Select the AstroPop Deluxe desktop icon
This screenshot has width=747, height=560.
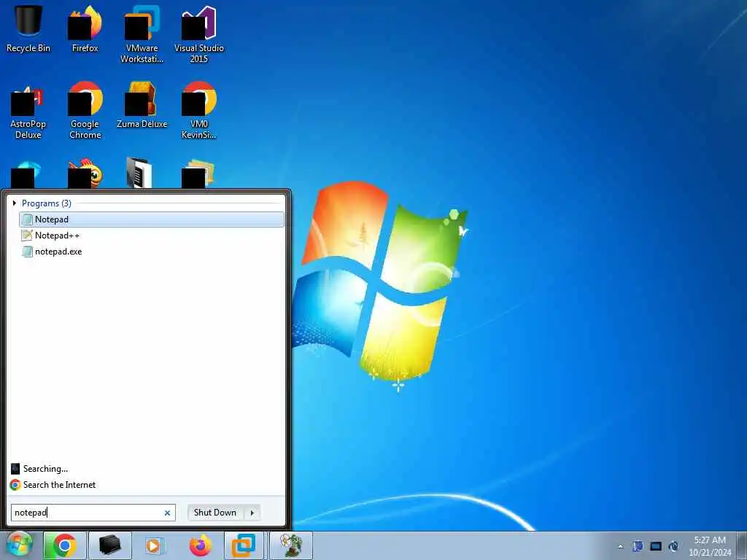(28, 111)
